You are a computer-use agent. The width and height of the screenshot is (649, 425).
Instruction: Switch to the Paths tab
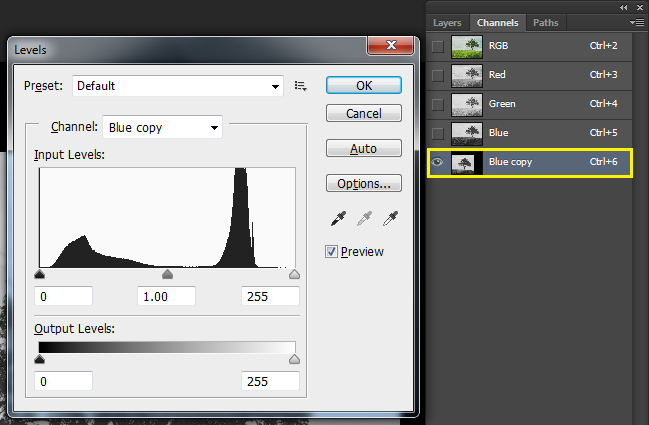tap(546, 22)
